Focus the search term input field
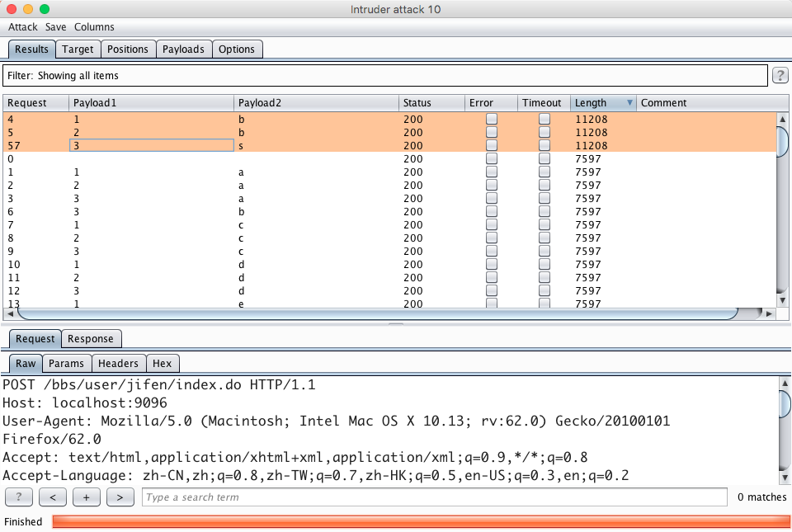The height and width of the screenshot is (532, 792). pos(435,497)
